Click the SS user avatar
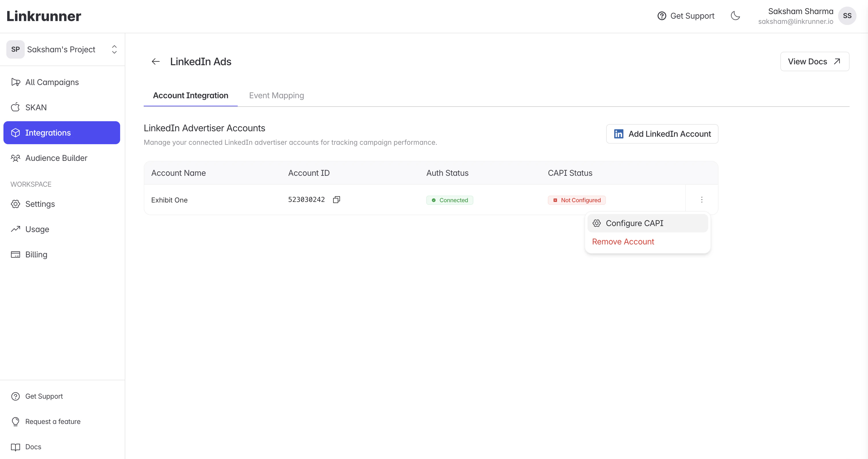This screenshot has height=459, width=868. tap(847, 16)
